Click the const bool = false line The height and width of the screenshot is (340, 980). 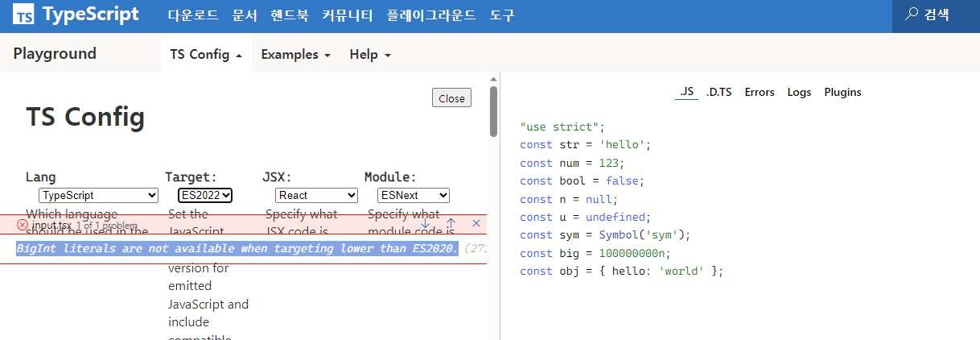(x=582, y=180)
